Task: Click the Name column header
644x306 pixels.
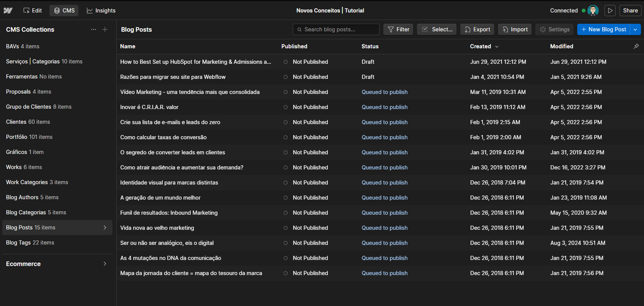Action: 128,46
